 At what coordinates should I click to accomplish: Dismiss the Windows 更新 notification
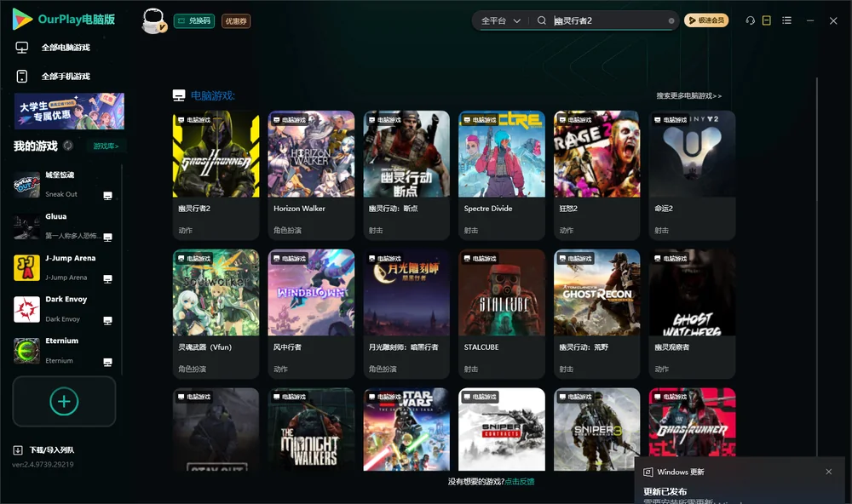[829, 472]
